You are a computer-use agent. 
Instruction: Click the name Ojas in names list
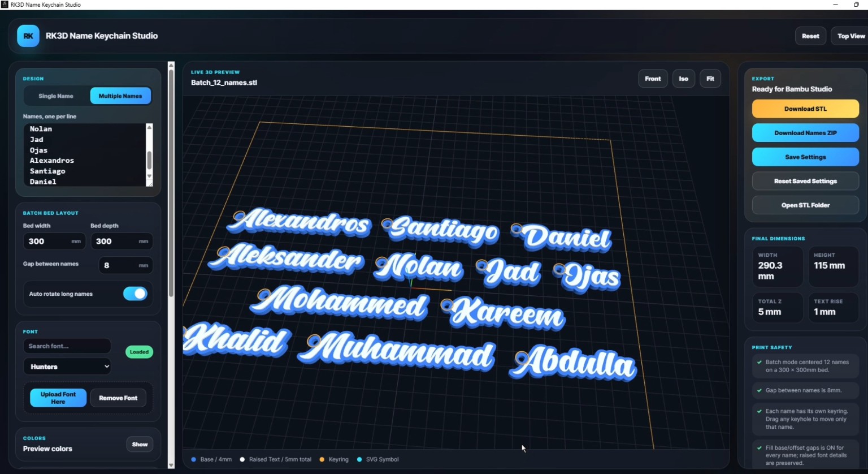point(38,150)
